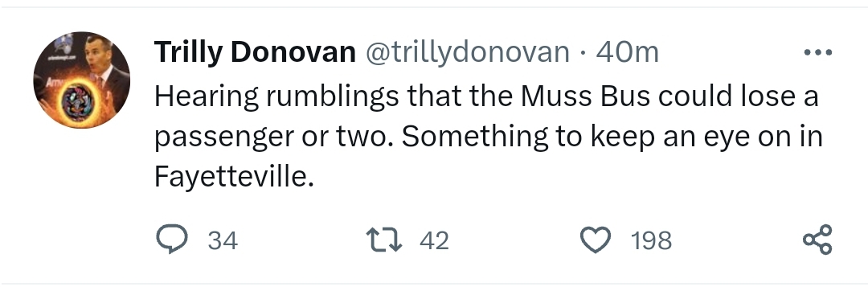Image resolution: width=868 pixels, height=291 pixels.
Task: Open the @trillydonovan handle link
Action: [467, 52]
